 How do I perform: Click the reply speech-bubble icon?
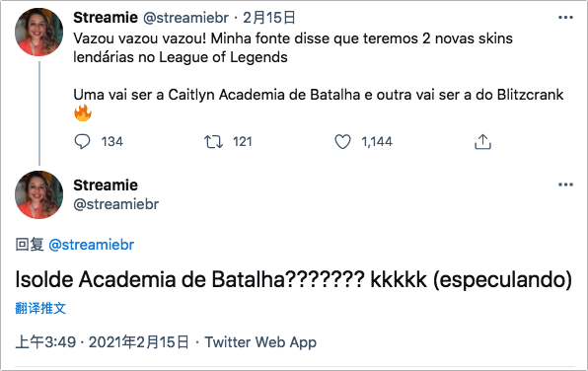[82, 142]
